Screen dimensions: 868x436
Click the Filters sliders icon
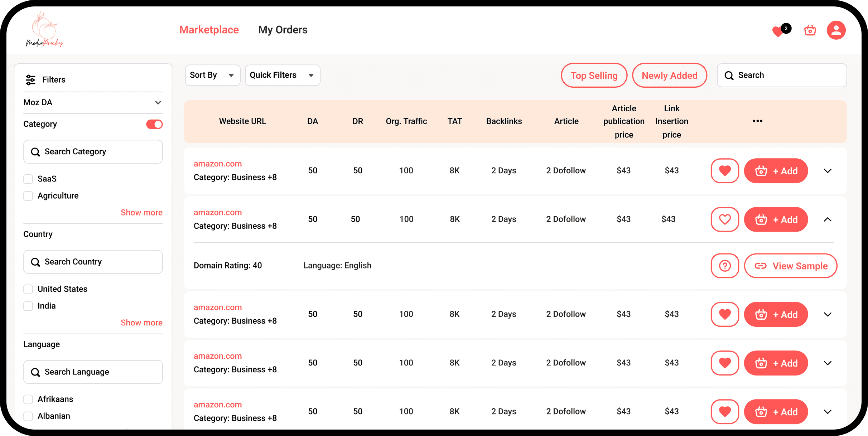click(30, 80)
